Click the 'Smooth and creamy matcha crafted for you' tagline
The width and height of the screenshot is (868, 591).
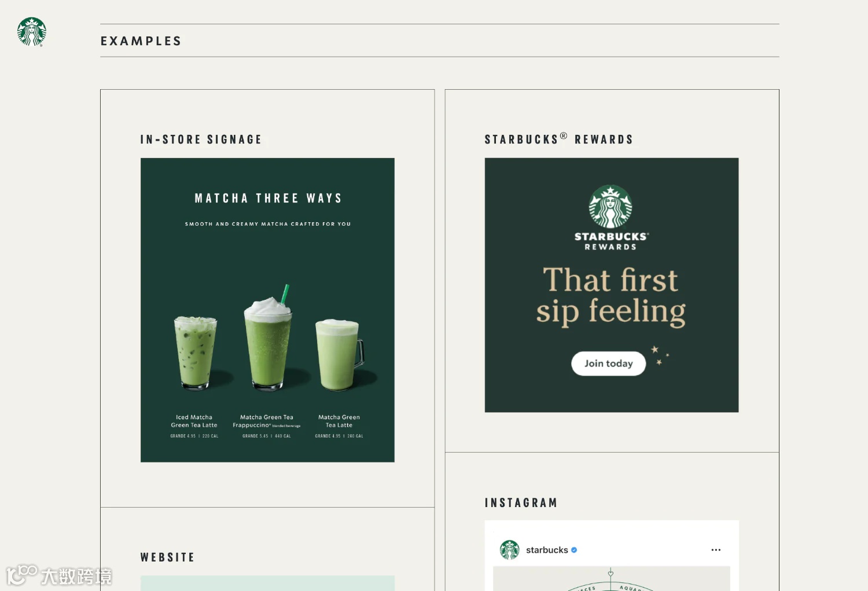tap(268, 224)
